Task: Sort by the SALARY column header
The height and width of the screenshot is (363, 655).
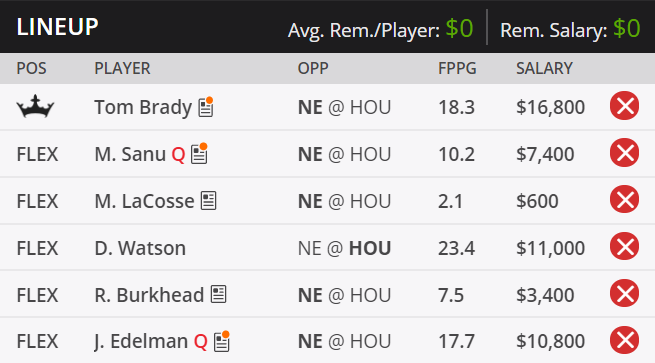Action: pos(544,69)
